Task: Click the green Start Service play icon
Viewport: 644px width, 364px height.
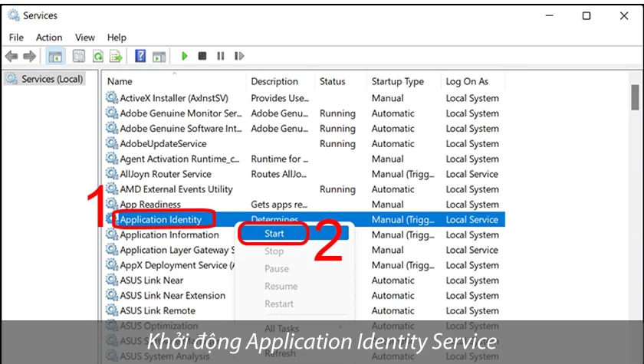Action: coord(185,56)
